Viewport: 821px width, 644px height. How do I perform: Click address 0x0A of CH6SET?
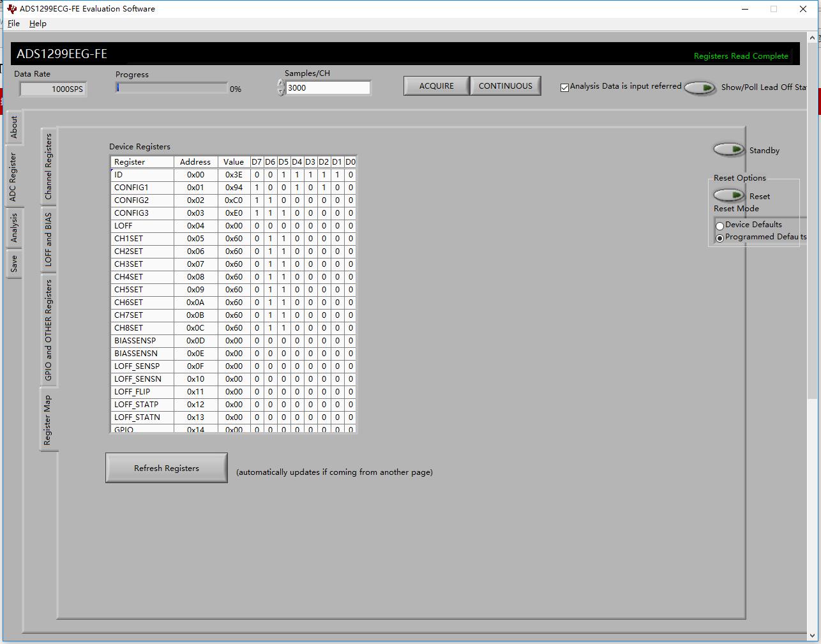(195, 302)
